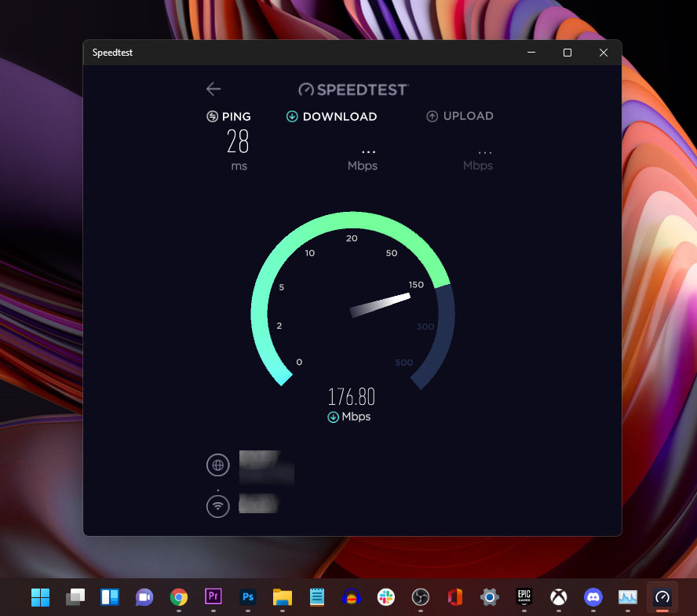This screenshot has width=697, height=616.
Task: Open the Notepad app on taskbar
Action: (x=317, y=597)
